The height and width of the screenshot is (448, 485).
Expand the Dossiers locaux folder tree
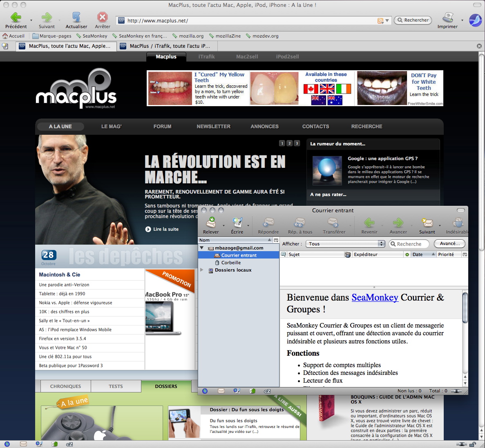click(202, 270)
